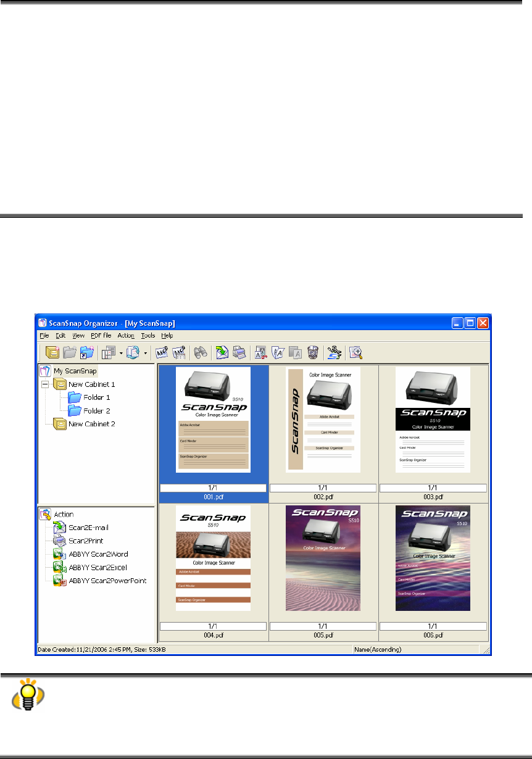Click the Name(Ascending) status bar entry
The height and width of the screenshot is (759, 532).
[378, 650]
